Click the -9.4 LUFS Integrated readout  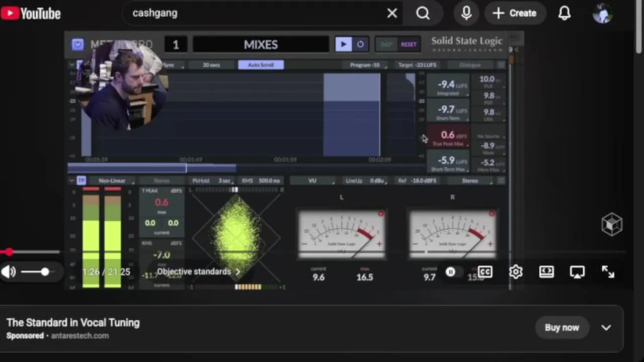[448, 86]
